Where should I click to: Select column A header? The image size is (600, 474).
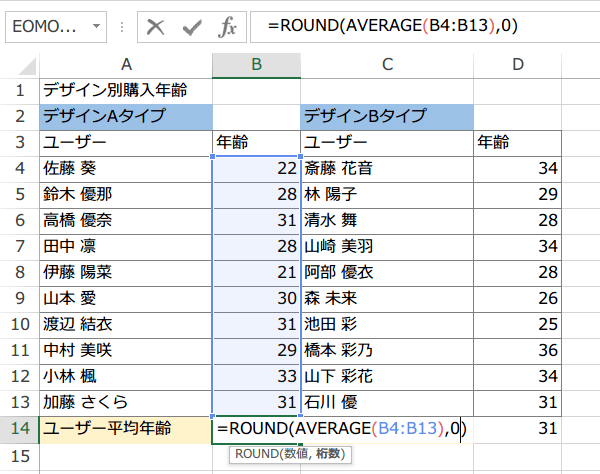(x=126, y=65)
